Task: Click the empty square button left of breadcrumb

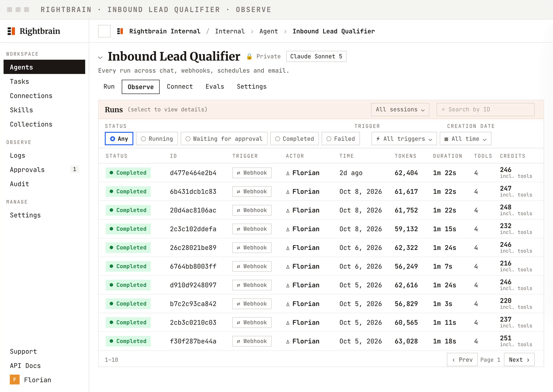Action: point(104,31)
